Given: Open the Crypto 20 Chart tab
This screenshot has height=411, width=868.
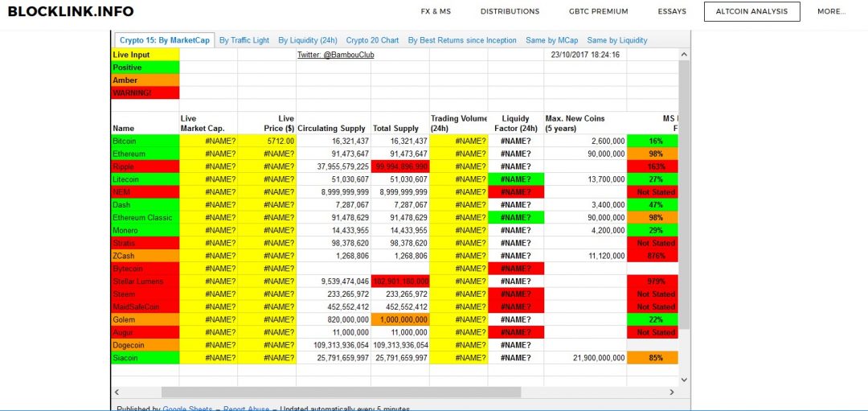Looking at the screenshot, I should tap(373, 40).
